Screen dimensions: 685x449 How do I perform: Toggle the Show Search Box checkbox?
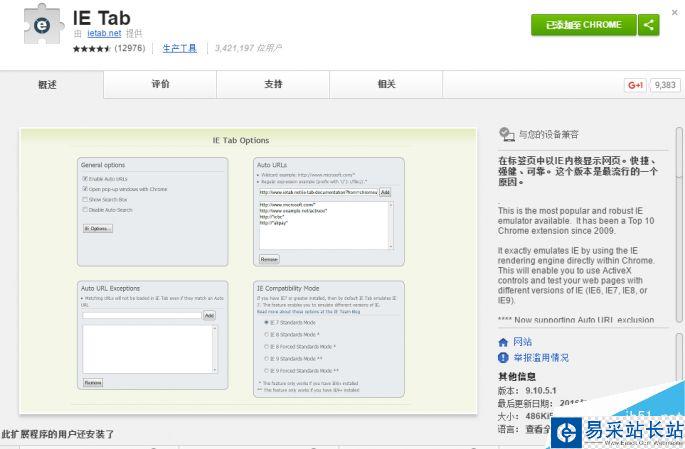(x=85, y=200)
